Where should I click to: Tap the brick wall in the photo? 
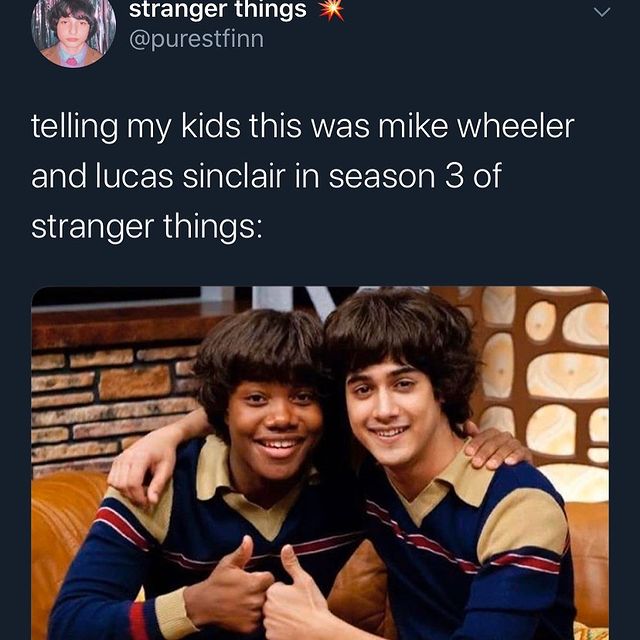pyautogui.click(x=112, y=402)
